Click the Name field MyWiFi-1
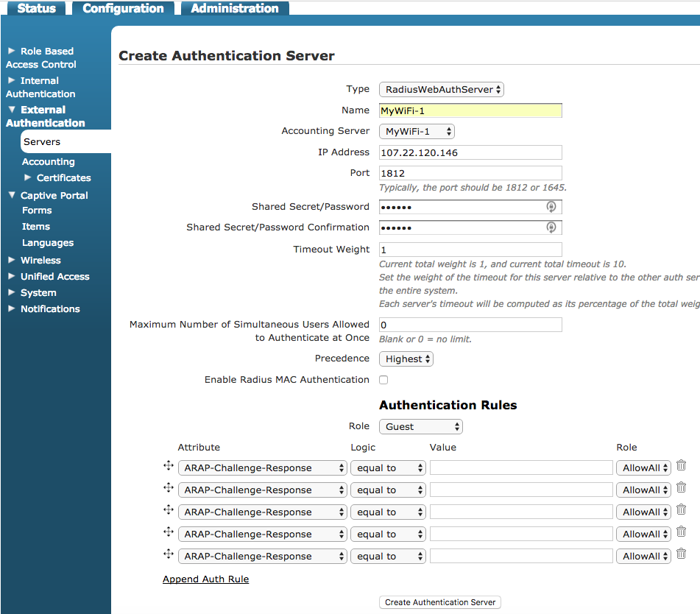700x614 pixels. point(470,110)
